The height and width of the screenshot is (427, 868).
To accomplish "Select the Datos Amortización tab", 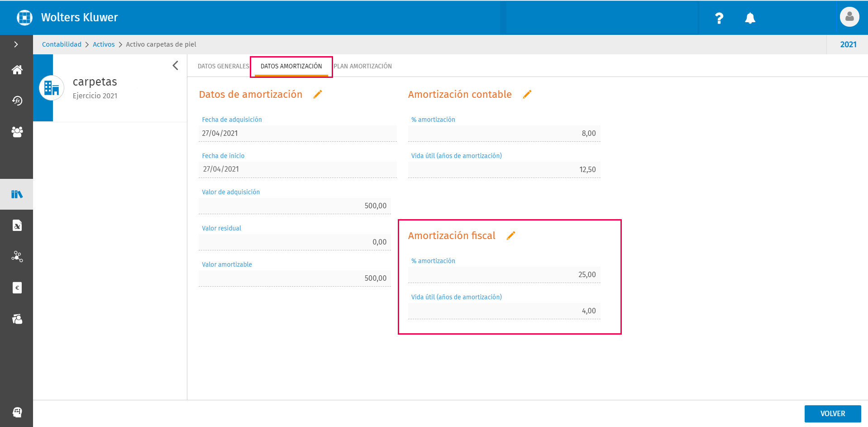I will click(291, 66).
